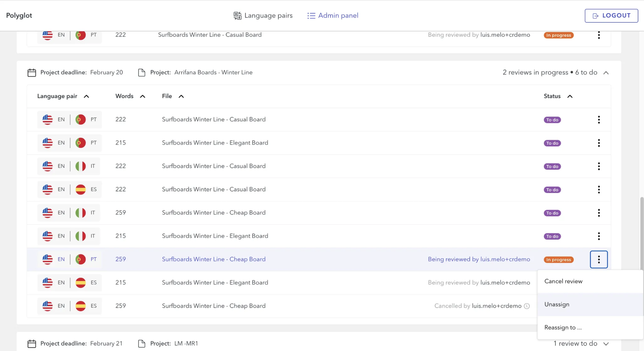Click the Words column header
Screen dimensions: 644x351
tap(124, 96)
